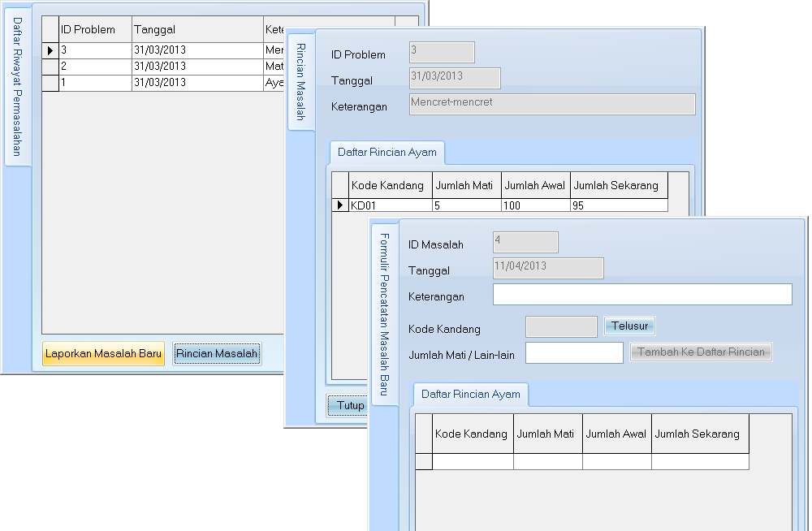Screen dimensions: 812x531
Task: Click the Keterangan field in new problem form
Action: (642, 294)
